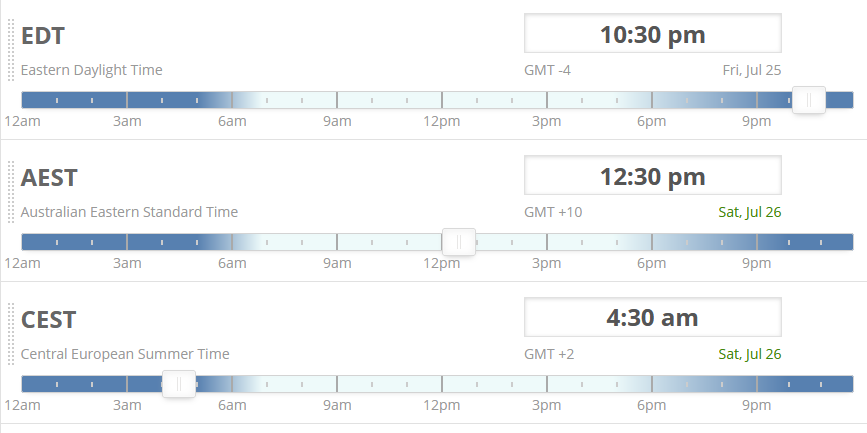
Task: Click the drag grip beside EDT
Action: tap(10, 48)
